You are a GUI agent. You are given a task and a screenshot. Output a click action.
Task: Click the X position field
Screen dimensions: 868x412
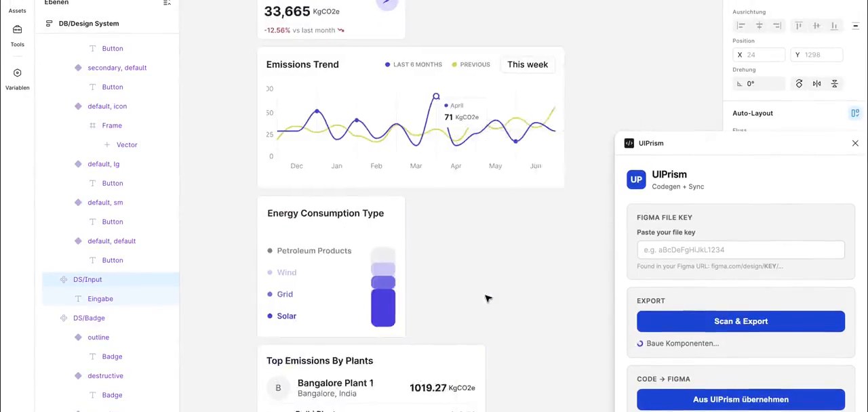[759, 55]
